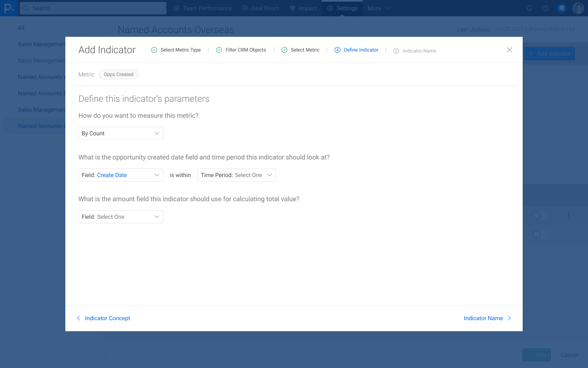
Task: Open the amount Field Select One dropdown
Action: 120,217
